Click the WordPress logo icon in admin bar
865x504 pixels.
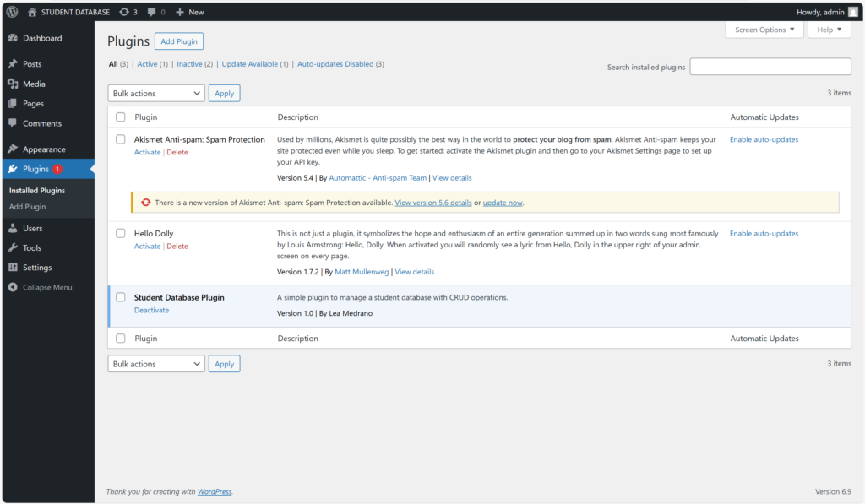13,12
